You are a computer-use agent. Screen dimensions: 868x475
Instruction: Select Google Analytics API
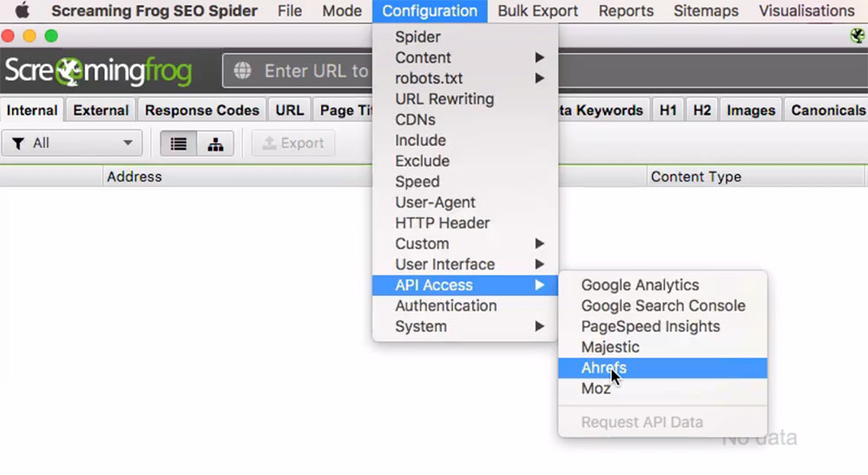662,285
